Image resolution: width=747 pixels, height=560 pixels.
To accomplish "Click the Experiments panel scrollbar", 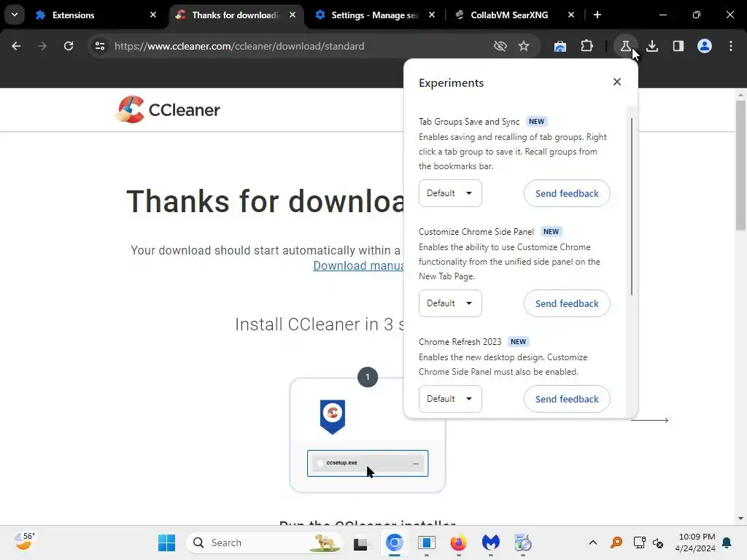I will [632, 206].
